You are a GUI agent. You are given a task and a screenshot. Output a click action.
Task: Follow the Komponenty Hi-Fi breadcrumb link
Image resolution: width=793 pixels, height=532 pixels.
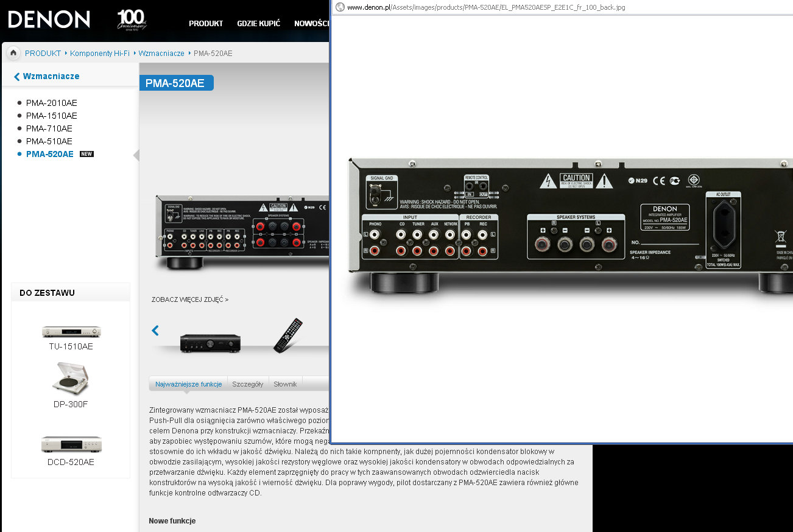pos(100,54)
